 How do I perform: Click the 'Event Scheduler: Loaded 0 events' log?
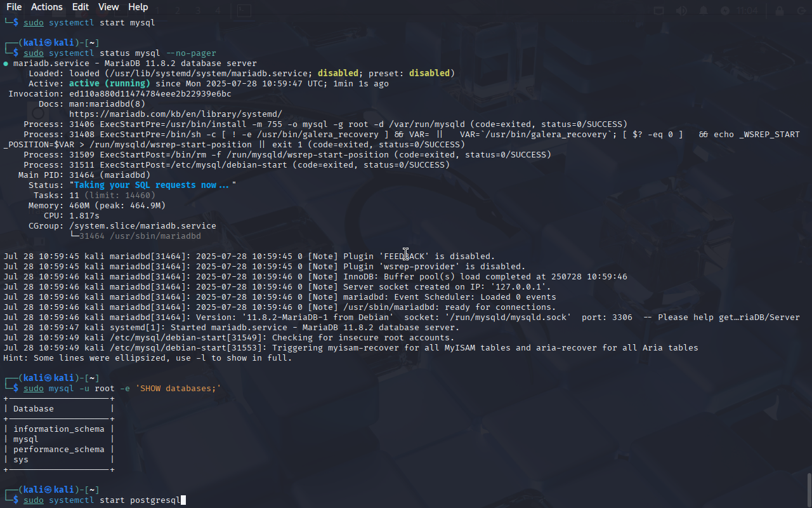pos(280,297)
